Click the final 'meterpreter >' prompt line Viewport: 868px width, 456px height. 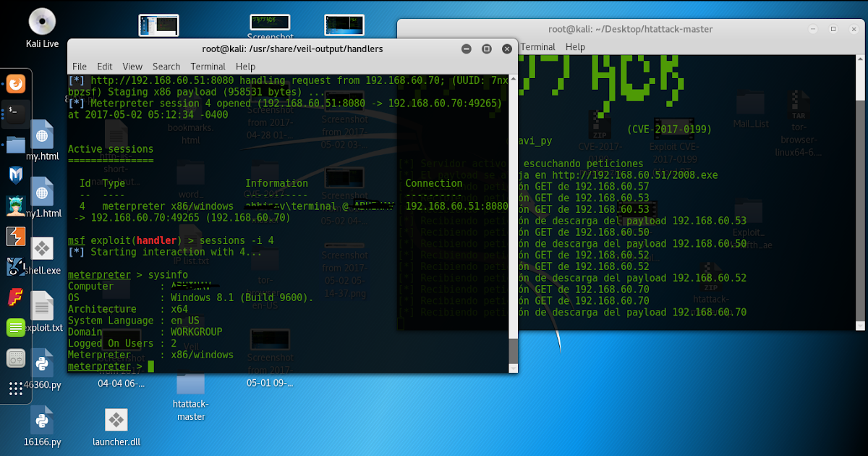point(111,367)
